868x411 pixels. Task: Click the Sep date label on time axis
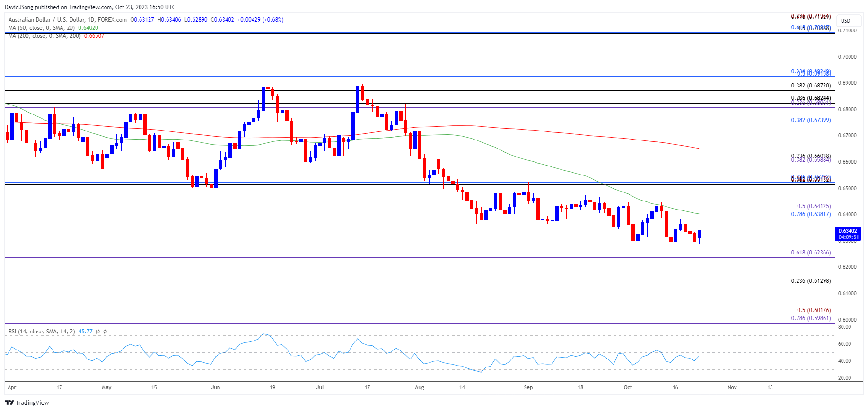coord(528,387)
